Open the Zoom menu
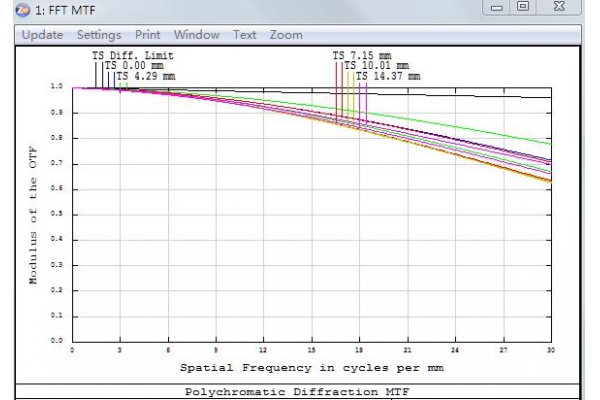This screenshot has width=600, height=400. click(286, 35)
